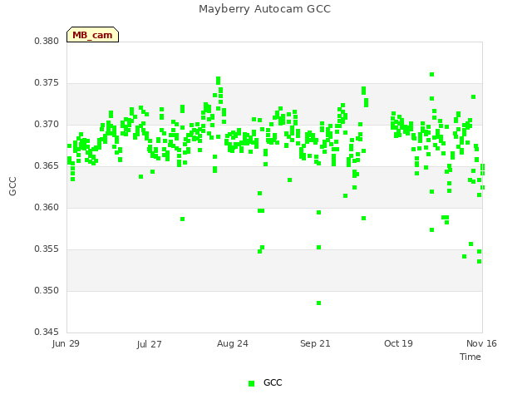Click the MB_cam annotation label
The width and height of the screenshot is (532, 399).
click(x=92, y=35)
